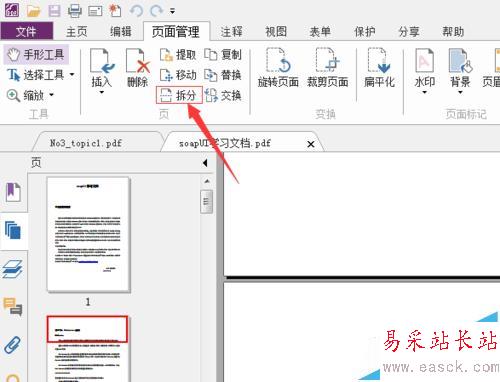The height and width of the screenshot is (382, 500).
Task: Click the email envelope icon in quick access toolbar
Action: point(95,11)
